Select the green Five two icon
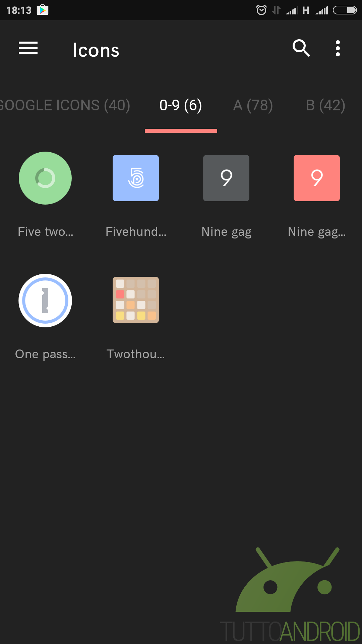362x644 pixels. [45, 178]
